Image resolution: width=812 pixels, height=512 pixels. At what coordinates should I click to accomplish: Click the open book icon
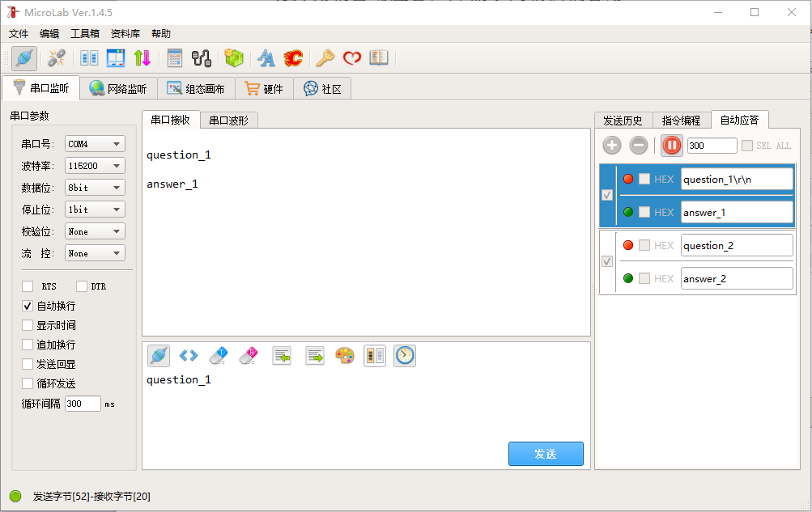(379, 57)
